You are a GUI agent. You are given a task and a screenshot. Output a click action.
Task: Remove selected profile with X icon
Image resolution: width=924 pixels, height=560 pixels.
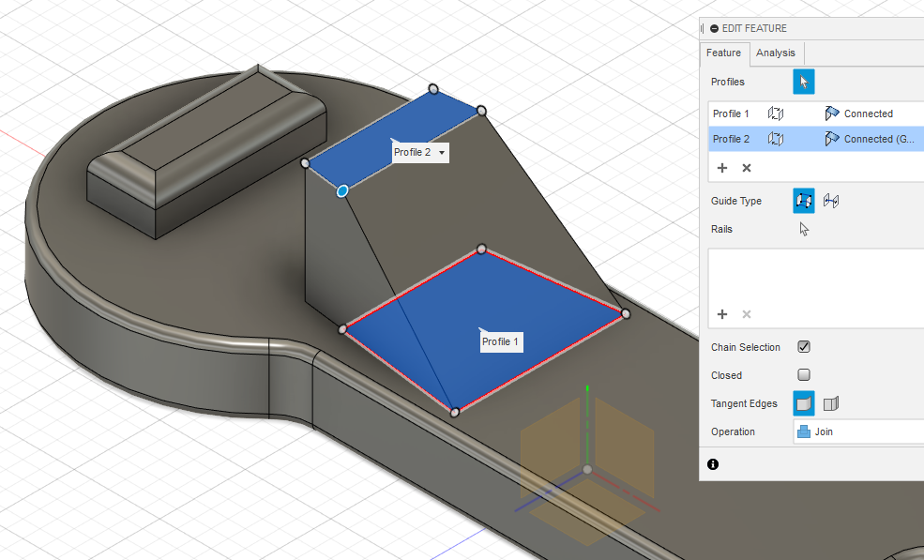[747, 168]
